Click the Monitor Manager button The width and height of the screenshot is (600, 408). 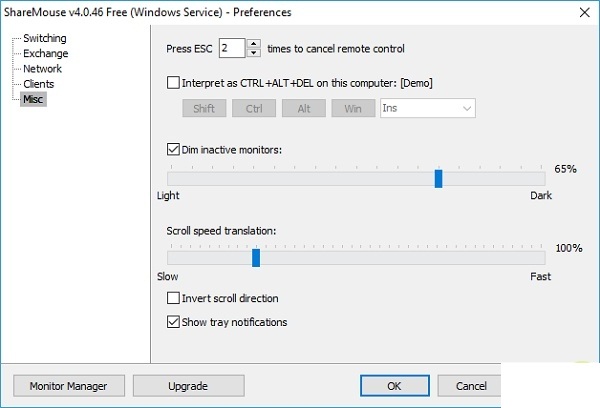pyautogui.click(x=68, y=386)
